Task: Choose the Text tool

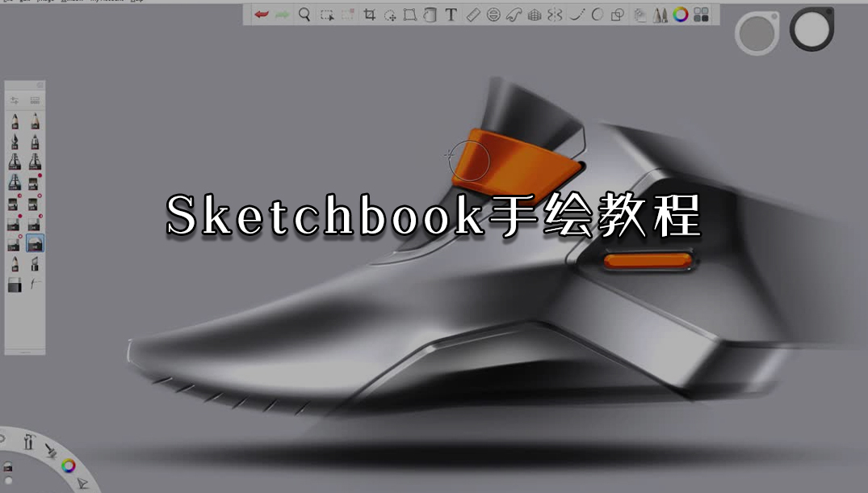Action: tap(451, 15)
